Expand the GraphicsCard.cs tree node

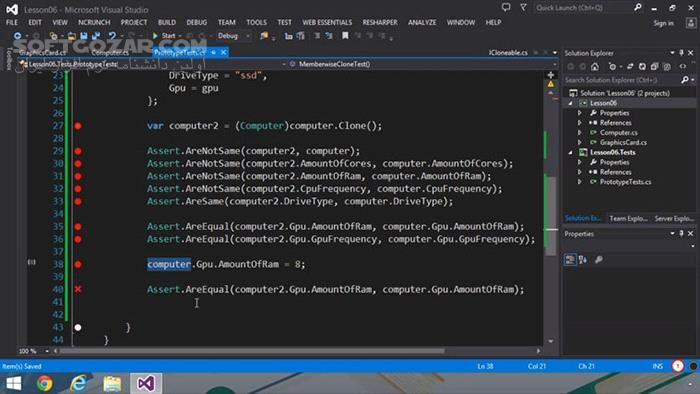580,142
